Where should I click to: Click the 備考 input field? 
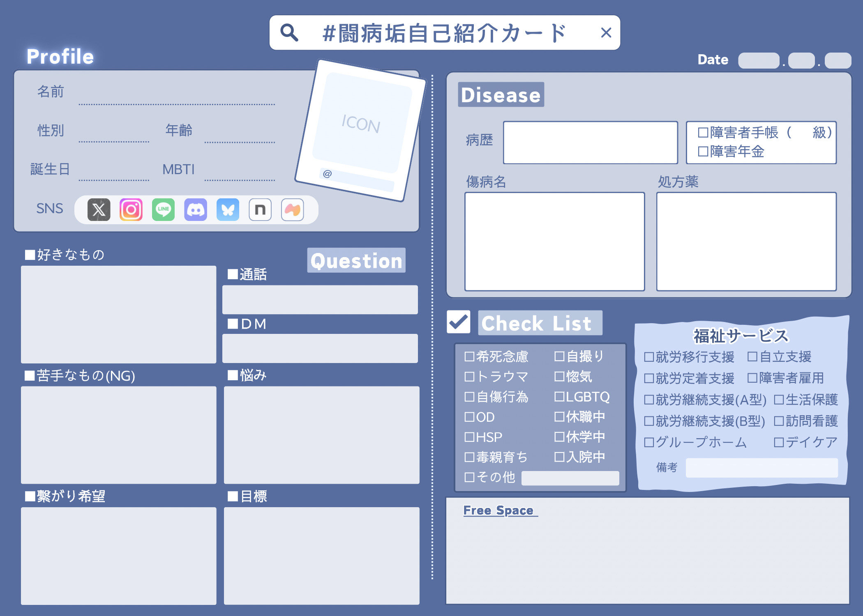tap(762, 467)
